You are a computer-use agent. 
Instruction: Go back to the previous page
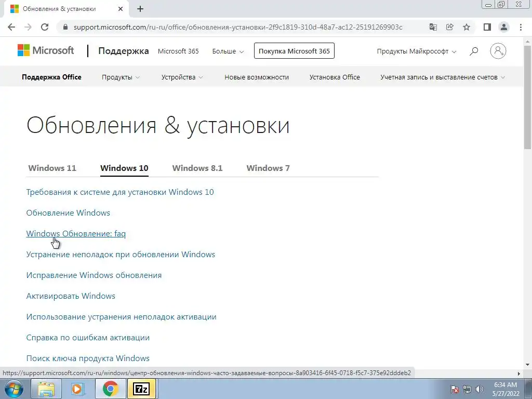tap(11, 27)
